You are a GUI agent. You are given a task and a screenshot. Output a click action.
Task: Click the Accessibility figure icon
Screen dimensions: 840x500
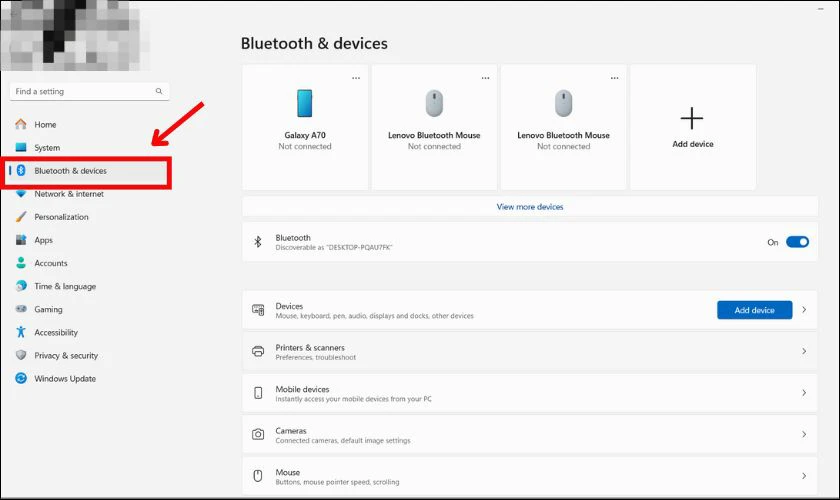pyautogui.click(x=21, y=332)
